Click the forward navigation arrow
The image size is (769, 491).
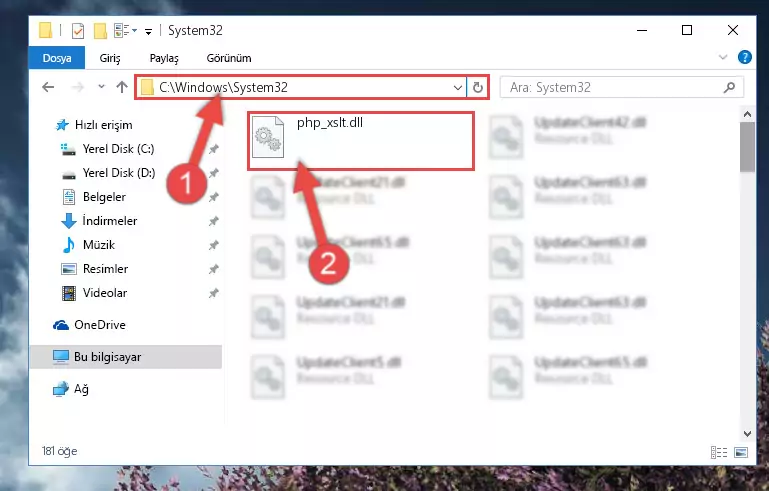(x=77, y=87)
